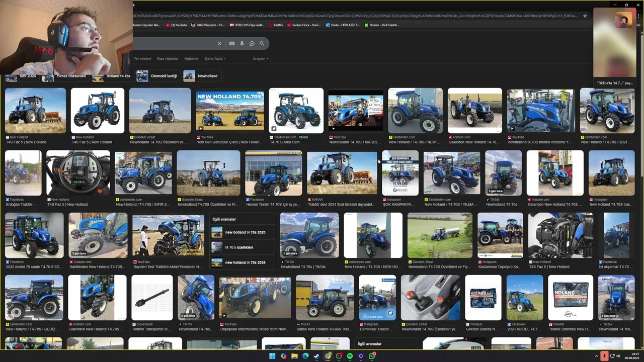Clear the search box with the X icon
The image size is (644, 362).
(219, 44)
